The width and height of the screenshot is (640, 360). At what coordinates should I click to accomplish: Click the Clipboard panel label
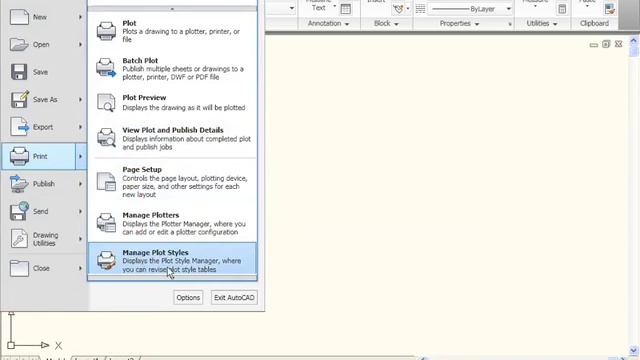tap(594, 24)
